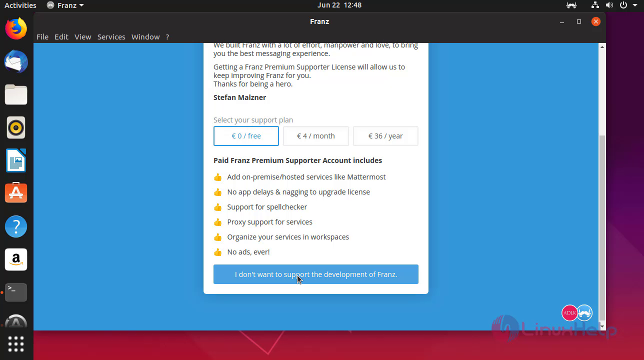Image resolution: width=644 pixels, height=360 pixels.
Task: Launch Rhythmbox music player
Action: pos(16,127)
